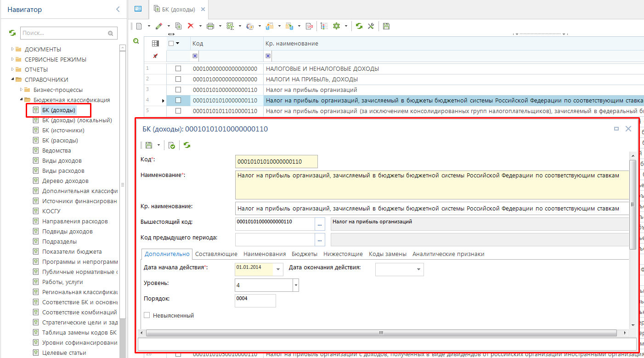Expand the ОТЧЕТЫ folder in Navigator
The width and height of the screenshot is (644, 358).
click(x=13, y=69)
